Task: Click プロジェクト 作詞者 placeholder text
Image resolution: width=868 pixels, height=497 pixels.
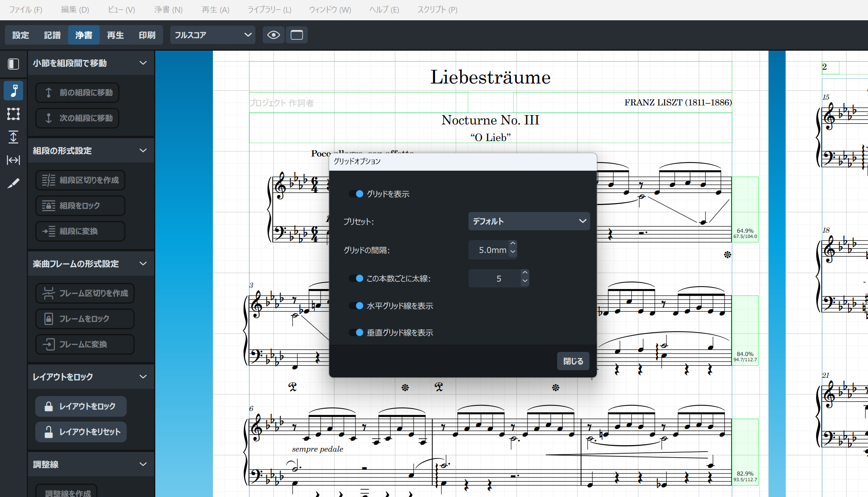Action: (281, 103)
